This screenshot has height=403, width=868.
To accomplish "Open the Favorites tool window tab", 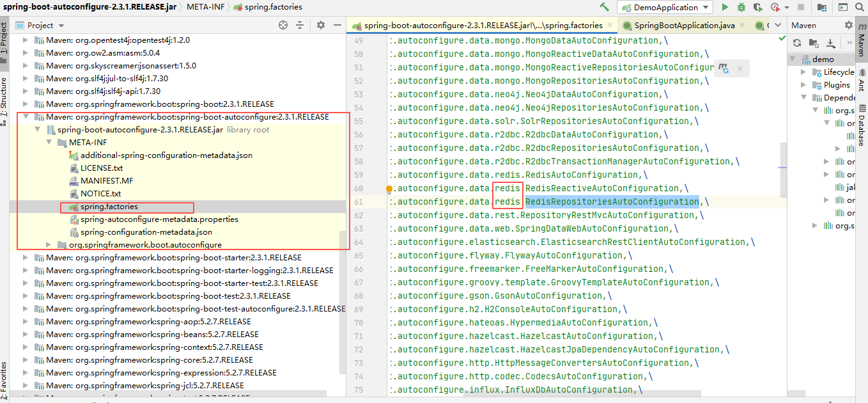I will (x=4, y=381).
